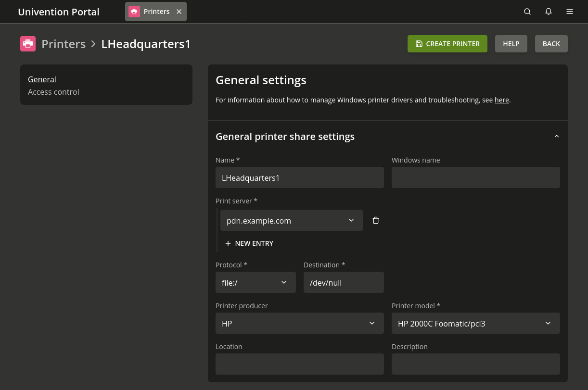Screen dimensions: 588x390
Task: Click the BACK button
Action: [551, 44]
